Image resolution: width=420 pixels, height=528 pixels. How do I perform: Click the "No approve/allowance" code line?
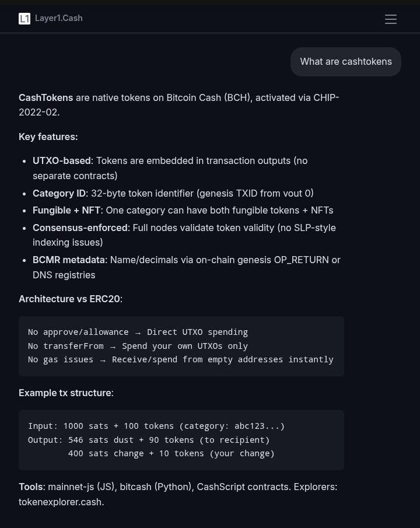click(138, 332)
